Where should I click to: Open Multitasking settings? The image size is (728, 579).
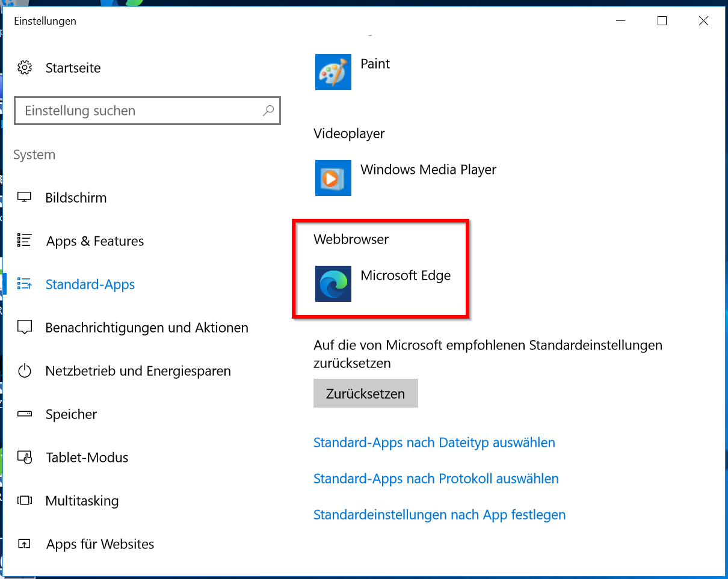[x=82, y=501]
